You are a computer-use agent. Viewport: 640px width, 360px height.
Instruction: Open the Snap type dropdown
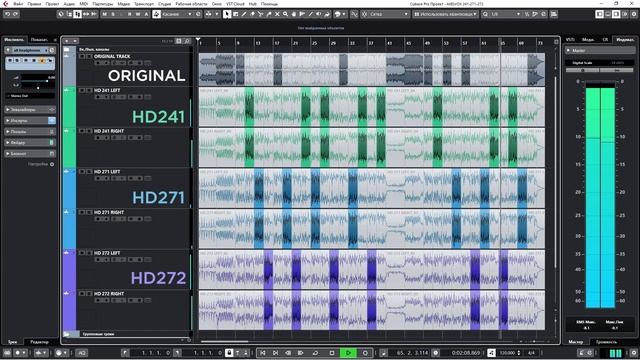[x=389, y=14]
